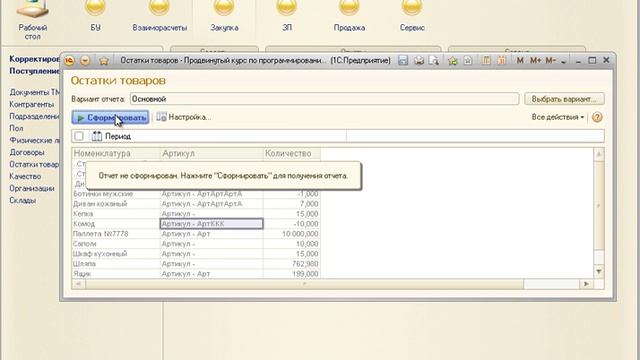
Task: Open the calculator icon in title bar
Action: (x=486, y=61)
